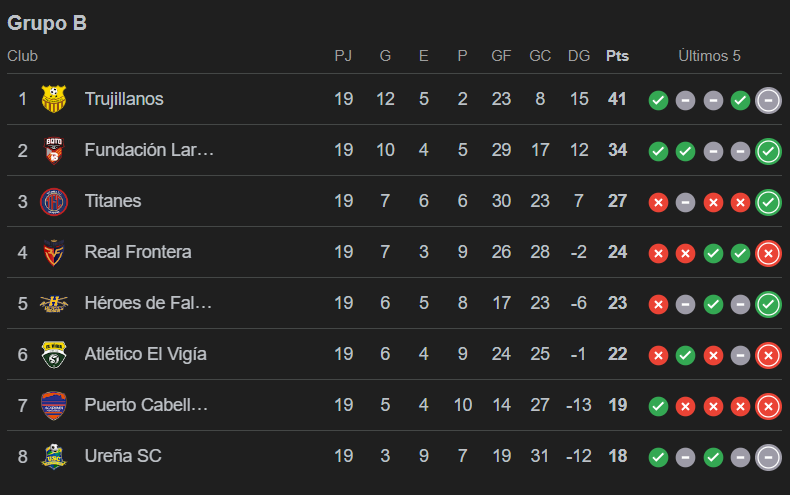Click Atlético El Vigía's first loss icon

click(658, 355)
